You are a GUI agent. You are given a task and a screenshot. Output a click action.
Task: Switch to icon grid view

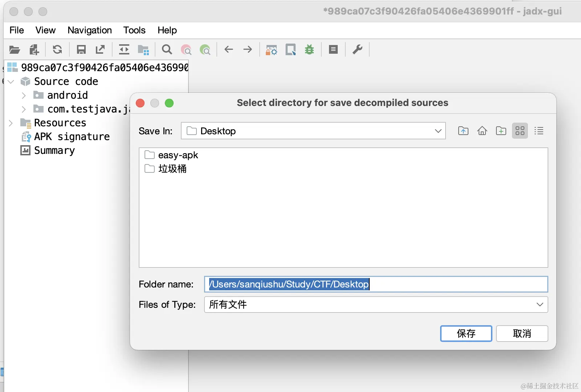[x=520, y=131]
